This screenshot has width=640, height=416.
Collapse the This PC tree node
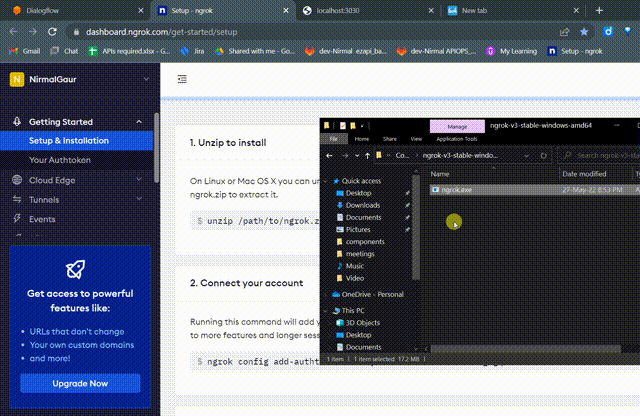coord(326,311)
